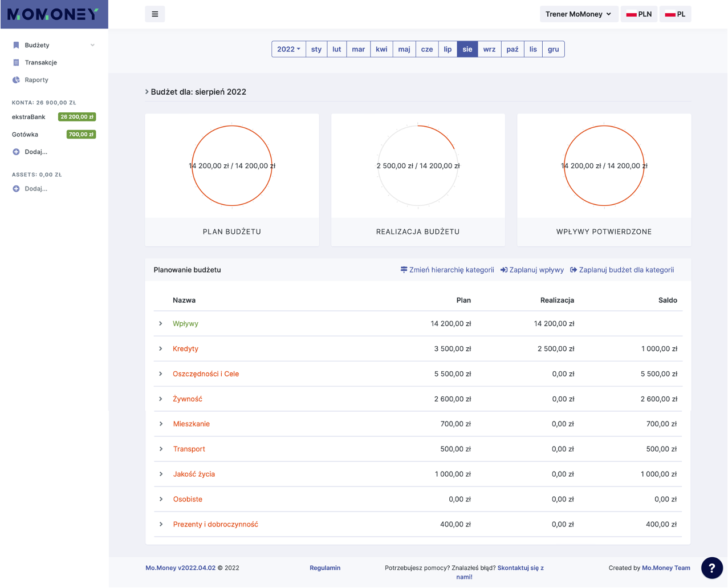Click the Realizacja budżetu progress circle
Screen dimensions: 728x588
click(418, 166)
